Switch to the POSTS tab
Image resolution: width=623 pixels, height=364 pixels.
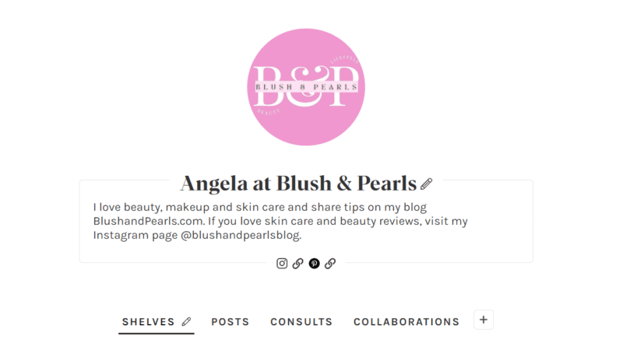coord(230,322)
